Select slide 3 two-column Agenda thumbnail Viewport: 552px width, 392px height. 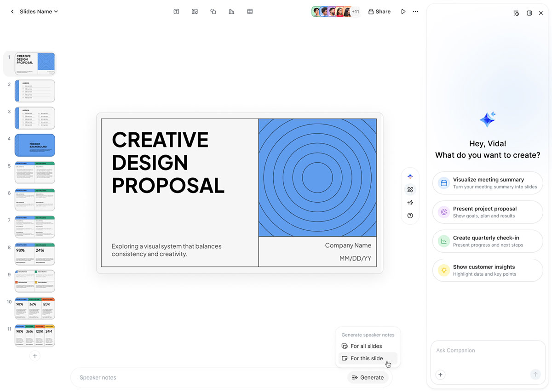click(x=35, y=118)
